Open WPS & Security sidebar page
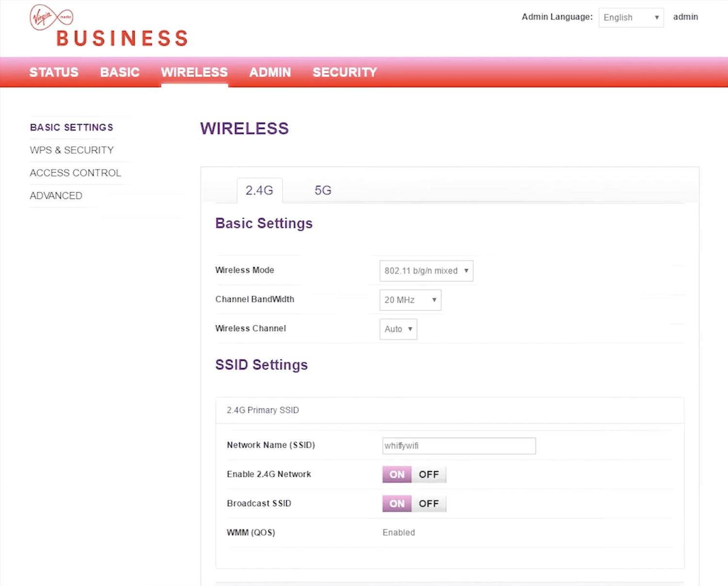728x586 pixels. tap(71, 150)
